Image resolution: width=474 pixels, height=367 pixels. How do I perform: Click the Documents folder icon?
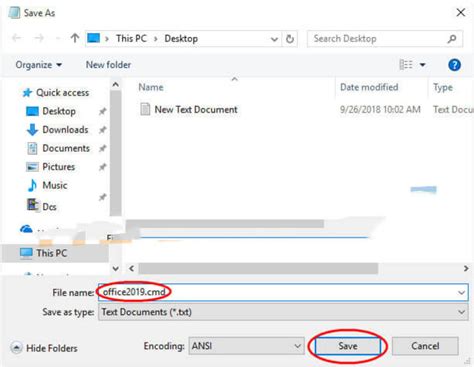[x=32, y=148]
